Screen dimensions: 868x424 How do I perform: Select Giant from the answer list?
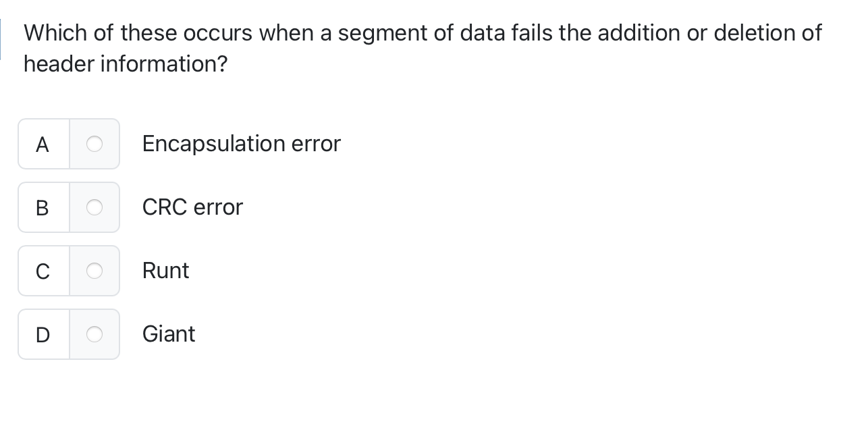tap(168, 334)
